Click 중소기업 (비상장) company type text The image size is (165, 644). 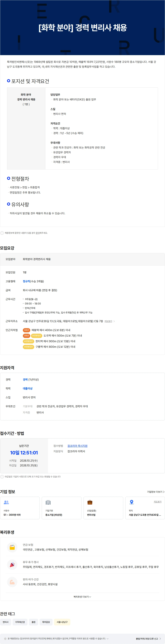click(x=54, y=515)
